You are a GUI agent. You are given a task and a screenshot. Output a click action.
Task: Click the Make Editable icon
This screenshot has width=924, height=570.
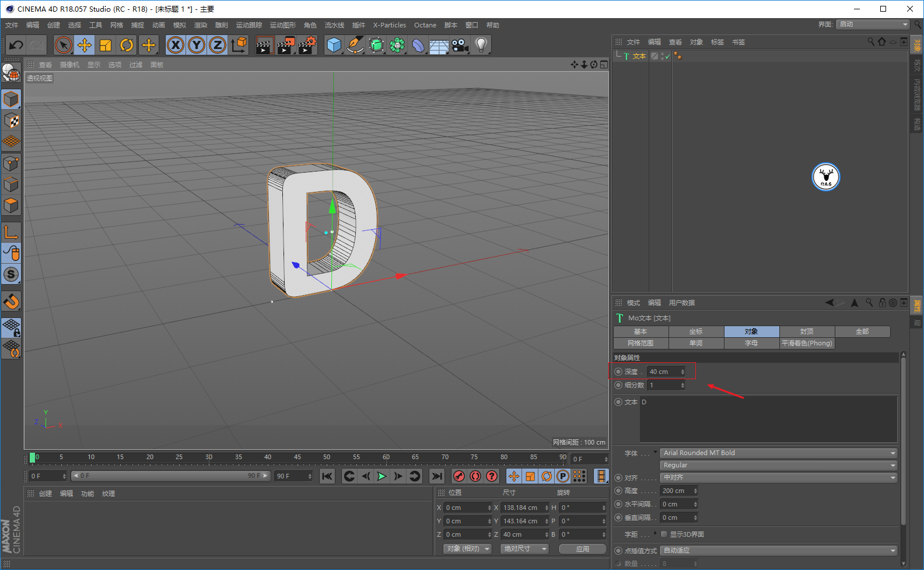coord(10,72)
